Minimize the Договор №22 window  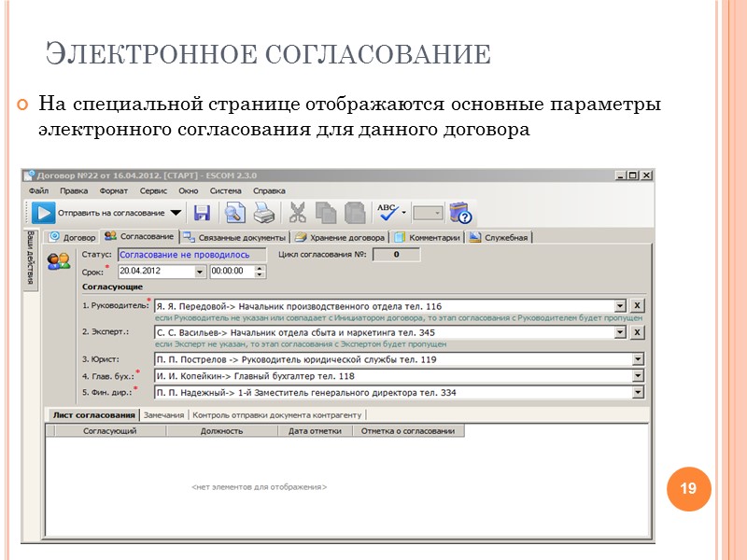pos(620,175)
